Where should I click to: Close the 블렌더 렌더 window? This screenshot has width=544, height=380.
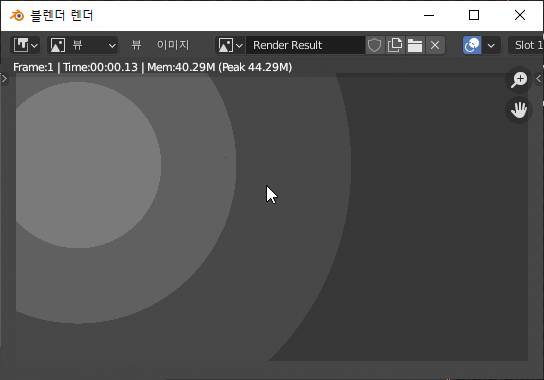click(x=520, y=15)
